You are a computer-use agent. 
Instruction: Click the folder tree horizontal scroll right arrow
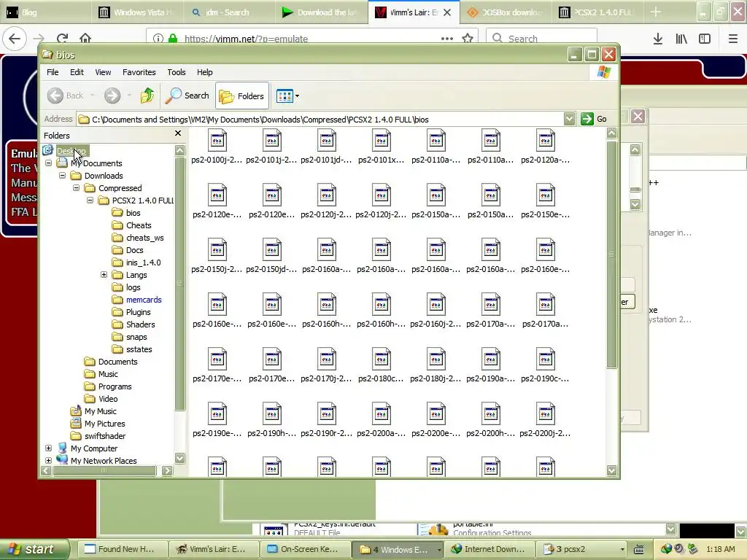click(167, 471)
